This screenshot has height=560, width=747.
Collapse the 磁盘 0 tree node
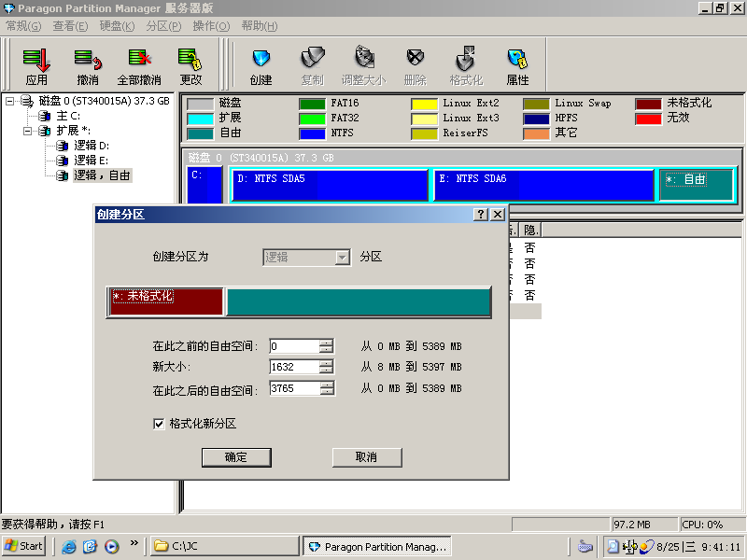pos(9,101)
